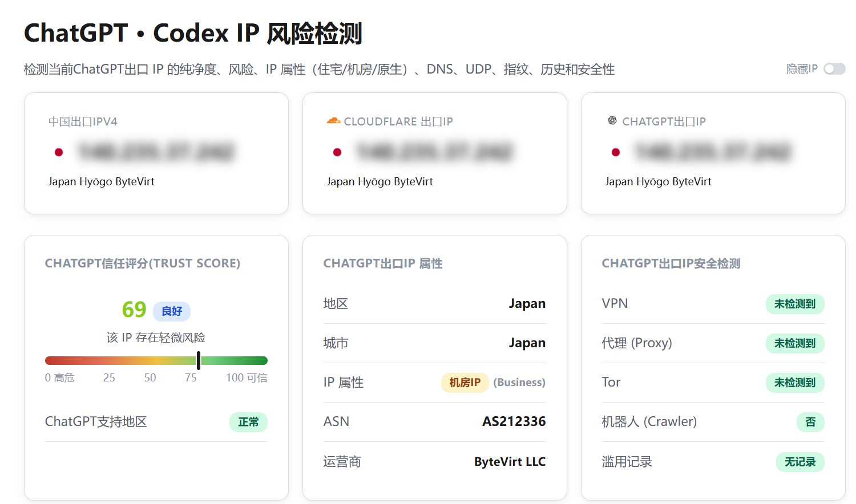The width and height of the screenshot is (856, 504).
Task: Click the 否 badge for 机器人 (Crawler)
Action: [x=810, y=422]
